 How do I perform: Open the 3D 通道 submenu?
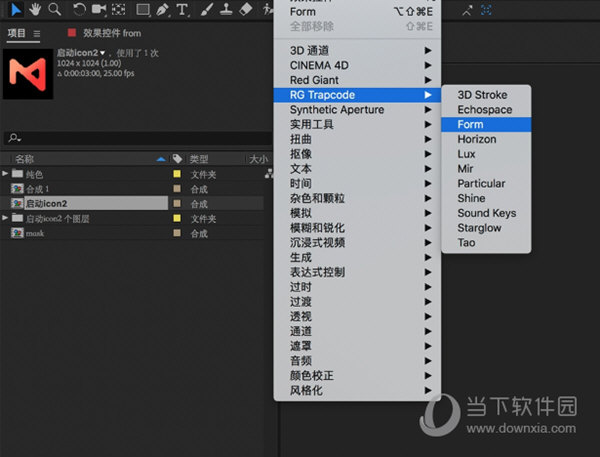(x=357, y=51)
